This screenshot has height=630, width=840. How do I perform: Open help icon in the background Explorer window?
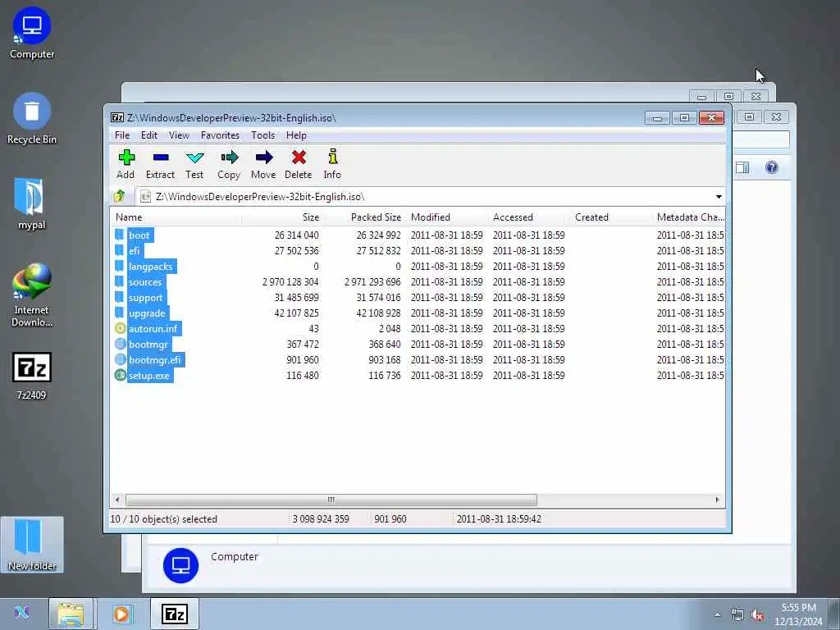(771, 167)
